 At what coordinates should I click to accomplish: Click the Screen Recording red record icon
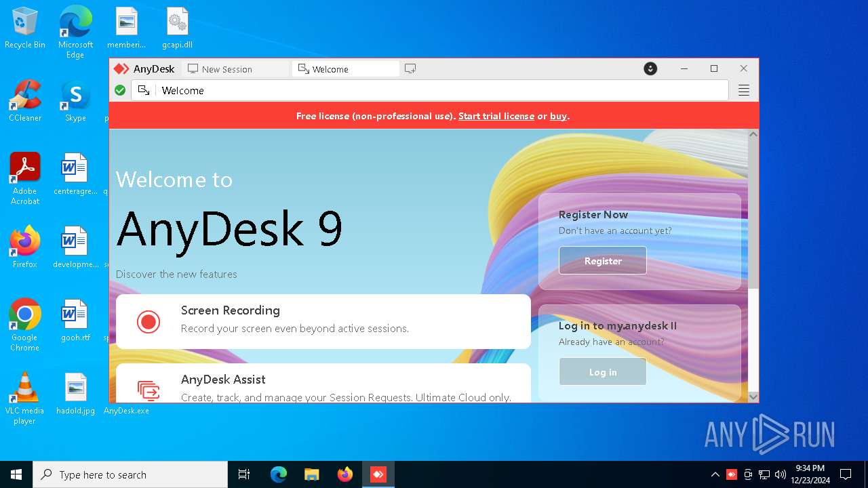[x=149, y=321]
